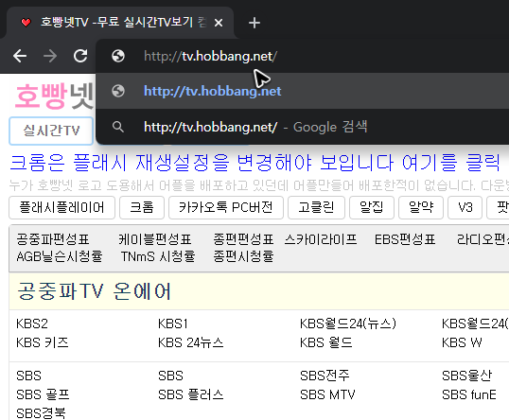Open SBS전주 channel
509x420 pixels.
(325, 376)
